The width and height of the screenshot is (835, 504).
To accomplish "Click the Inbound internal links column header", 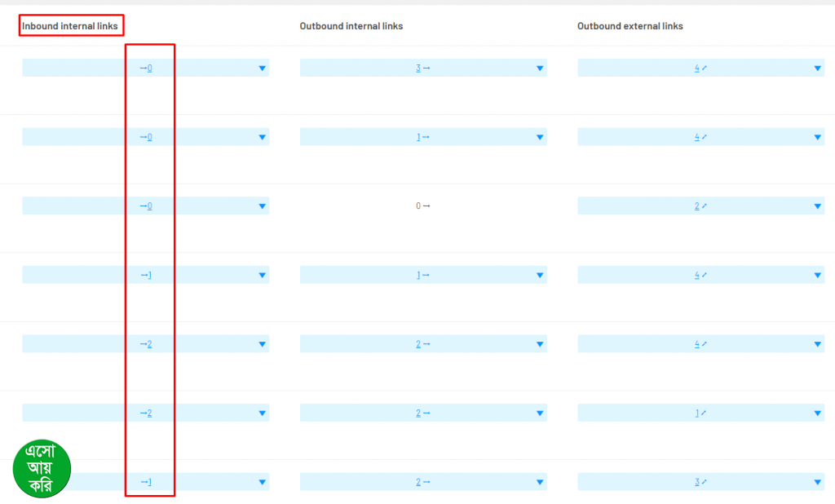I will [70, 26].
